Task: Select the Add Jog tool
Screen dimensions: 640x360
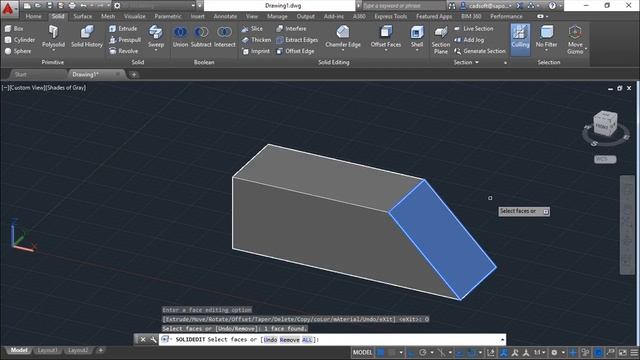Action: pos(469,40)
